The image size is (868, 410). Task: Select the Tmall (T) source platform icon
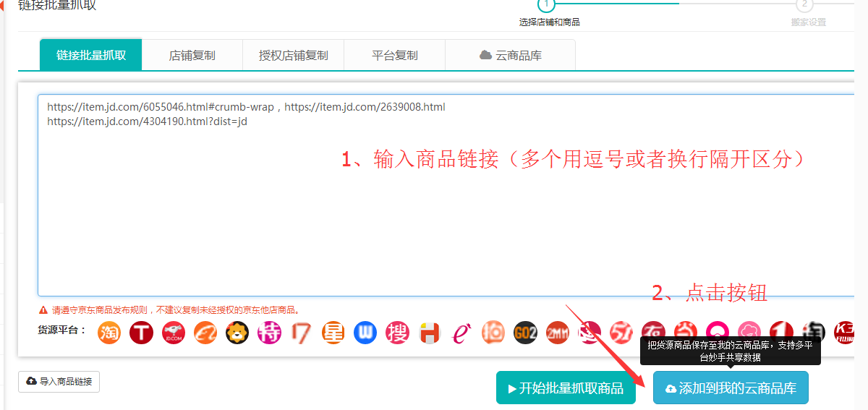point(142,333)
